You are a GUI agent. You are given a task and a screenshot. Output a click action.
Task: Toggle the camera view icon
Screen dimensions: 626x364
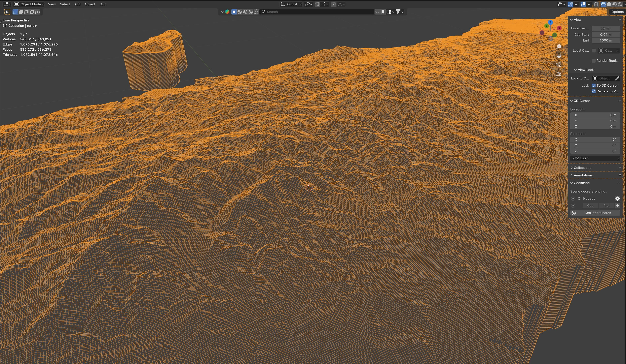tap(559, 65)
